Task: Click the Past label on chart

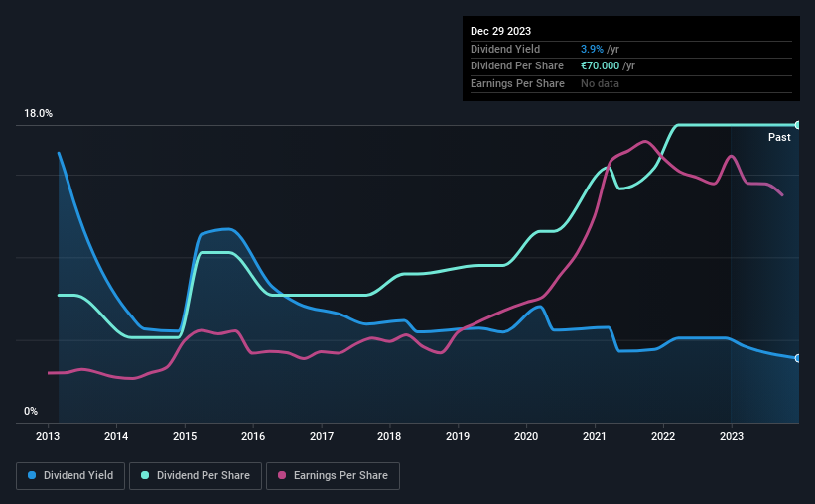Action: (x=779, y=137)
